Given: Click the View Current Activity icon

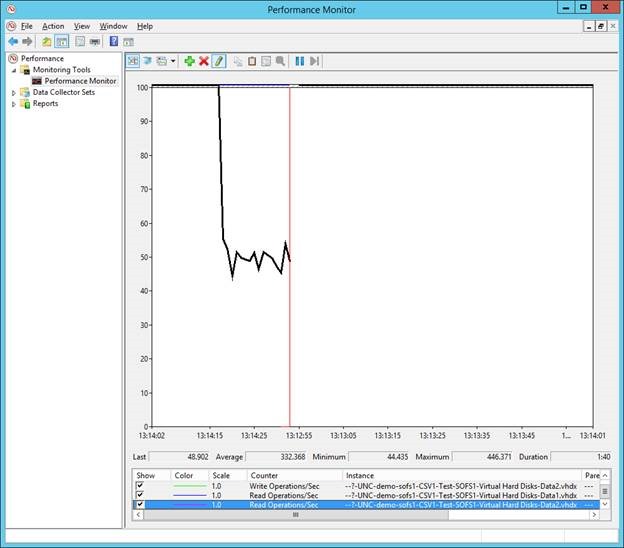Looking at the screenshot, I should [133, 61].
